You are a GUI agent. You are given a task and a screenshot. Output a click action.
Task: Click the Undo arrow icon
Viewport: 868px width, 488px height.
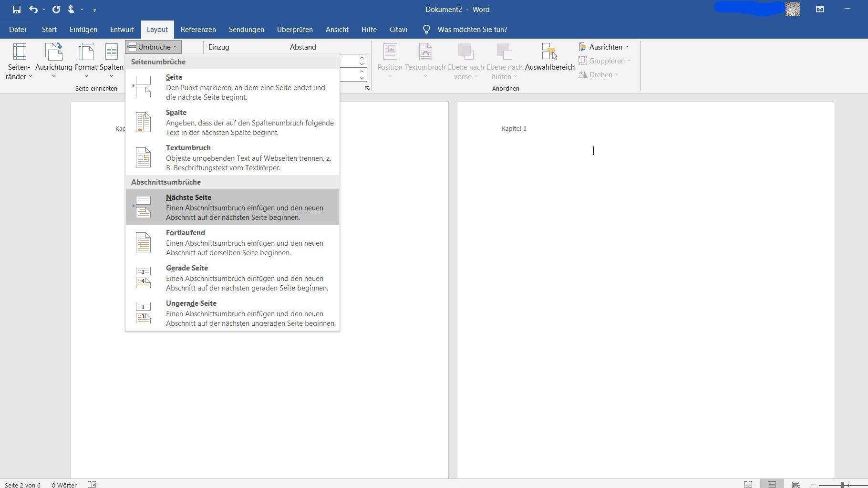[33, 9]
